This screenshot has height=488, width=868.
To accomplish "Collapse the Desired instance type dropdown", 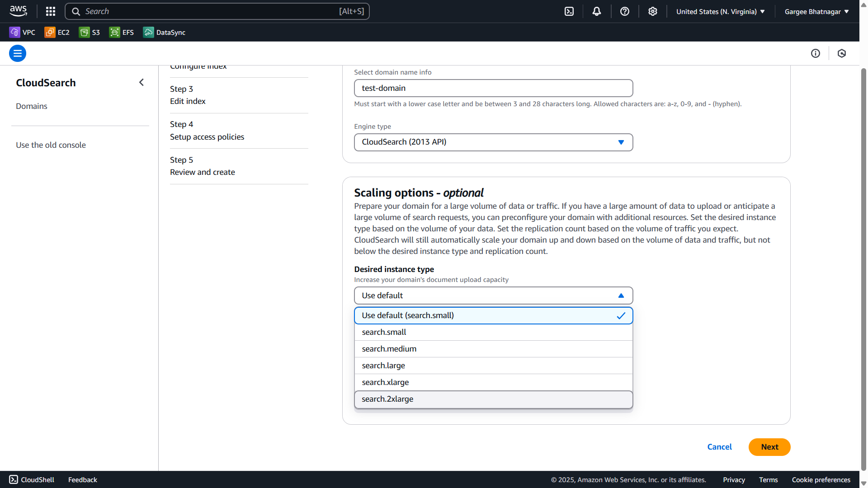I will (x=493, y=296).
